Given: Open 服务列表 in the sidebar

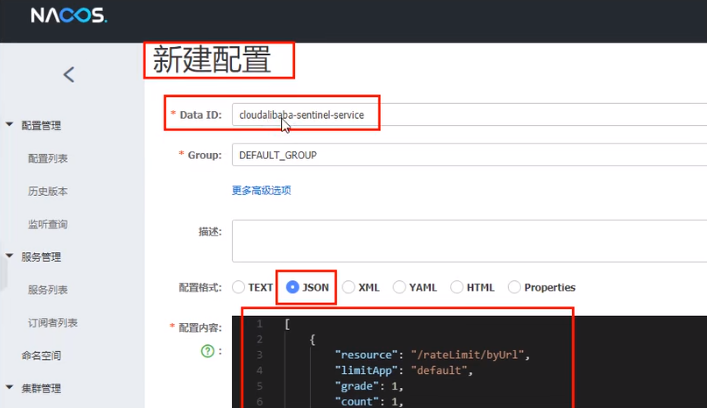Looking at the screenshot, I should pyautogui.click(x=48, y=290).
